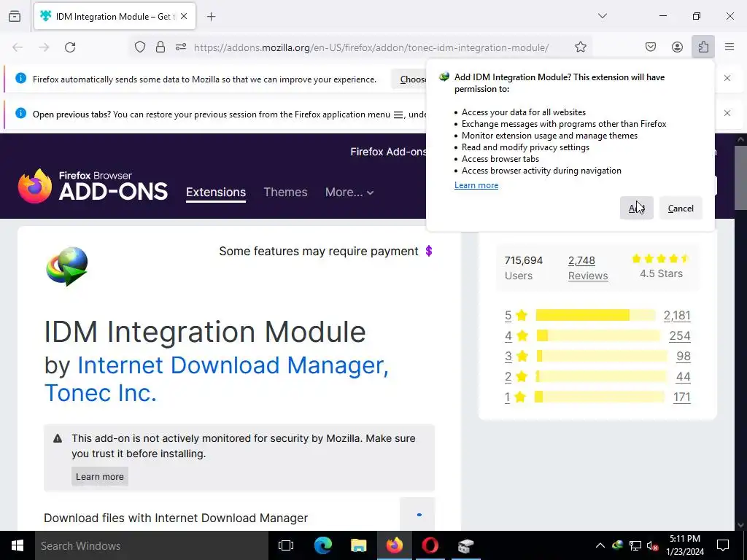Open muted volume tray icon

click(x=652, y=545)
